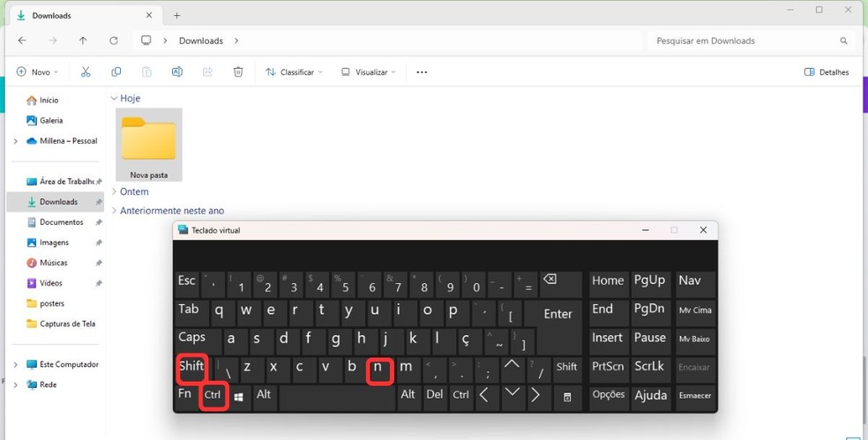
Task: Tap the spacebar on virtual keyboard
Action: pos(338,398)
